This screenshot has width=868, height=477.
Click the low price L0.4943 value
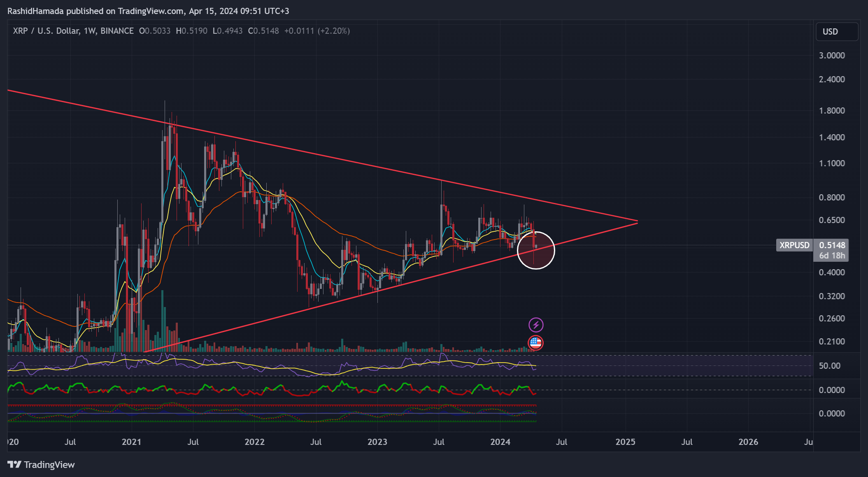(228, 31)
